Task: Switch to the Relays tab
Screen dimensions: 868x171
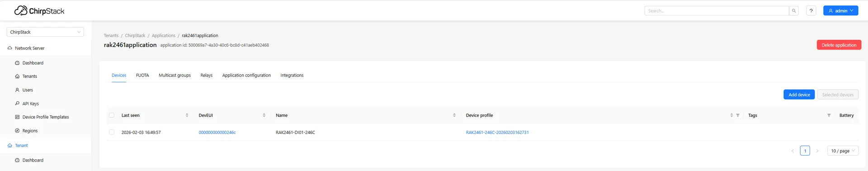Action: pos(207,76)
